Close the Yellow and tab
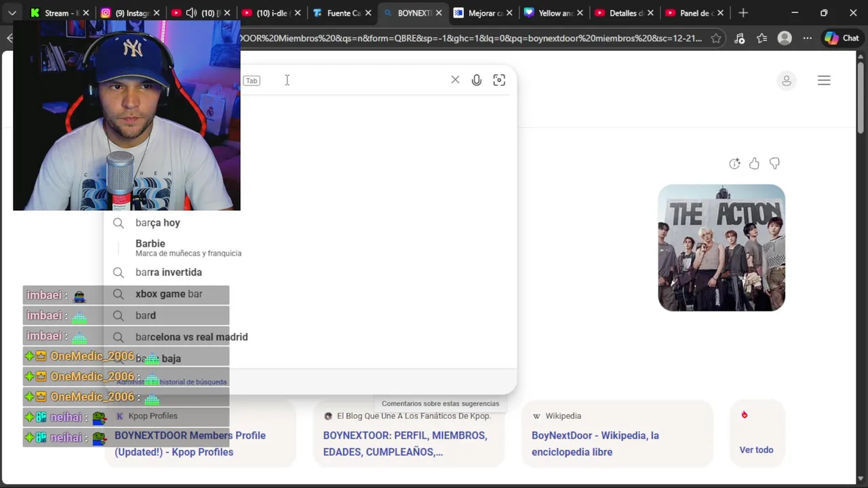 pyautogui.click(x=579, y=13)
